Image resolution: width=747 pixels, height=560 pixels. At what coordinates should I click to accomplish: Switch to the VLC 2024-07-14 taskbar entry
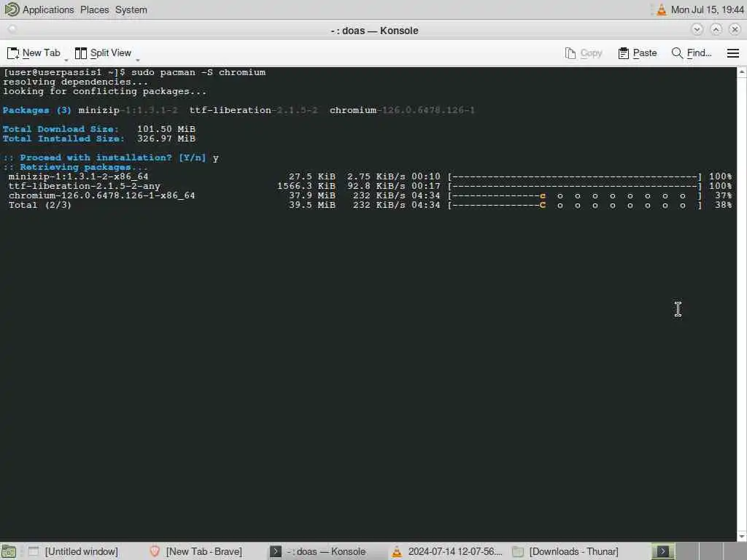[446, 551]
